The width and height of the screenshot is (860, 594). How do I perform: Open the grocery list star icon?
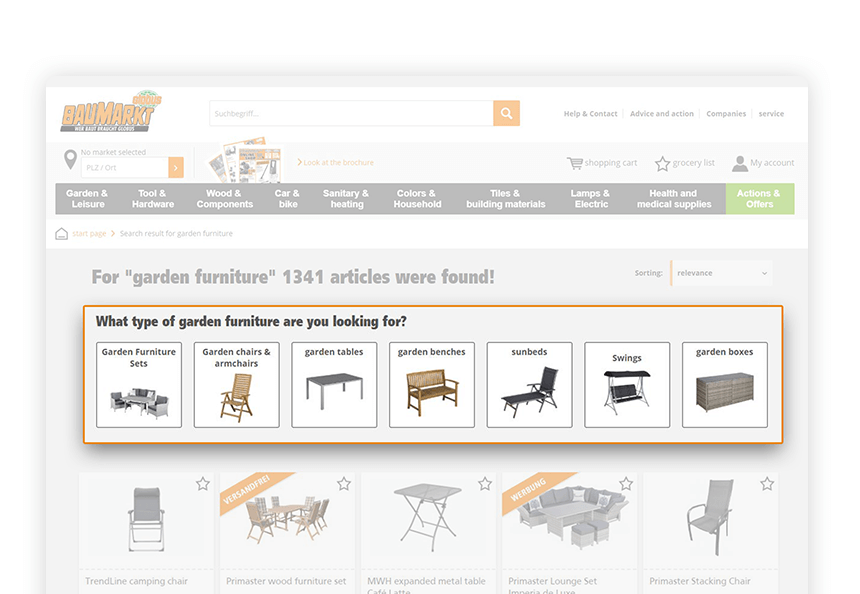pos(663,163)
